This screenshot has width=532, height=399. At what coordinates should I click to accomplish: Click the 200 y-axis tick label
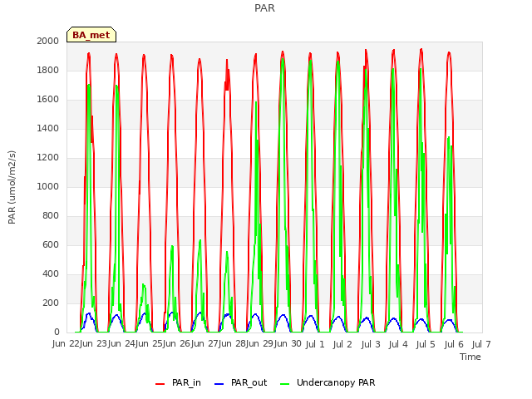tap(51, 303)
